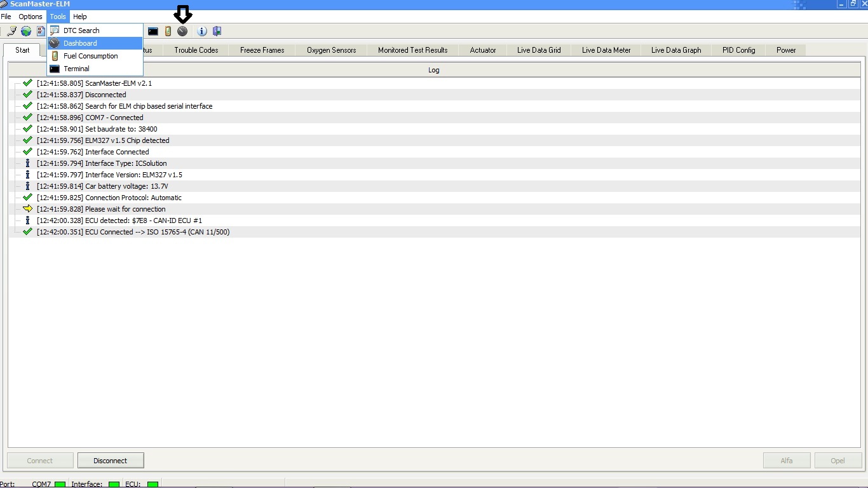Screen dimensions: 868x488
Task: Open the report document toolbar icon
Action: [x=40, y=30]
